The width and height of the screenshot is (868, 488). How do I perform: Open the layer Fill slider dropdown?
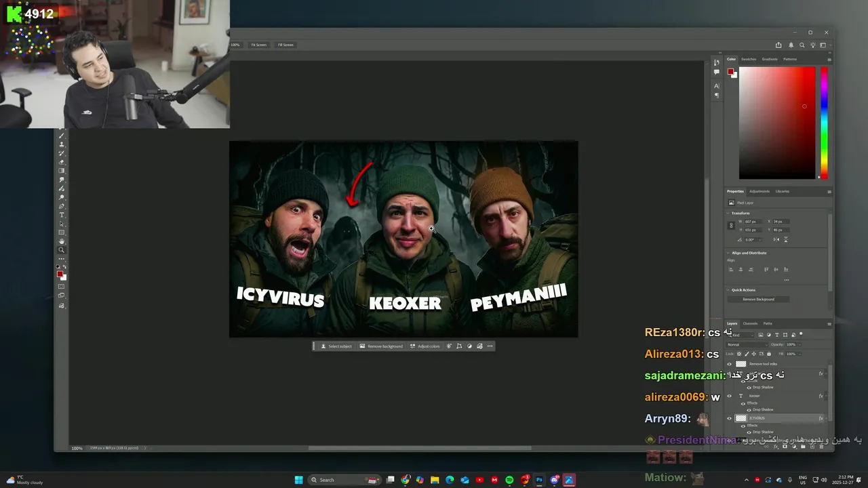(800, 354)
